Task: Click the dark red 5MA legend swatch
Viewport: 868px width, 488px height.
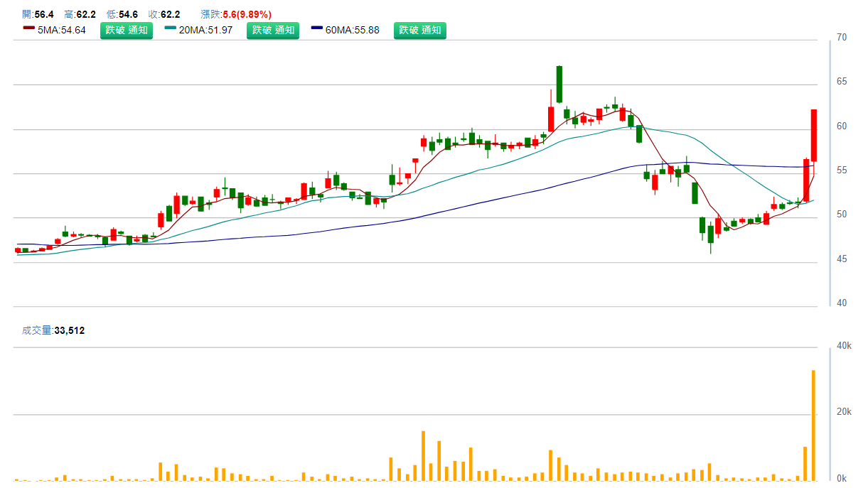Action: (x=28, y=28)
